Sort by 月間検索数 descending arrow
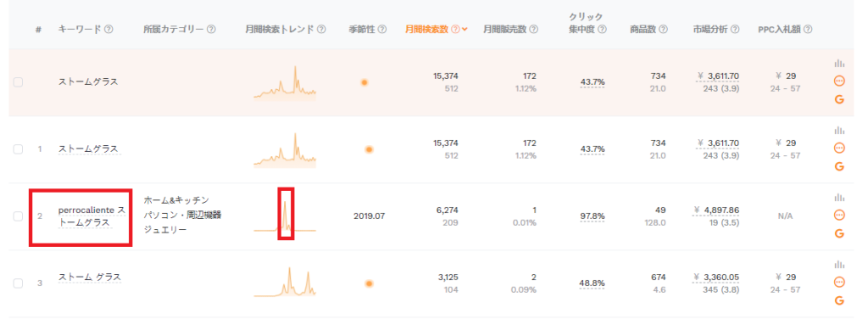 pyautogui.click(x=465, y=30)
